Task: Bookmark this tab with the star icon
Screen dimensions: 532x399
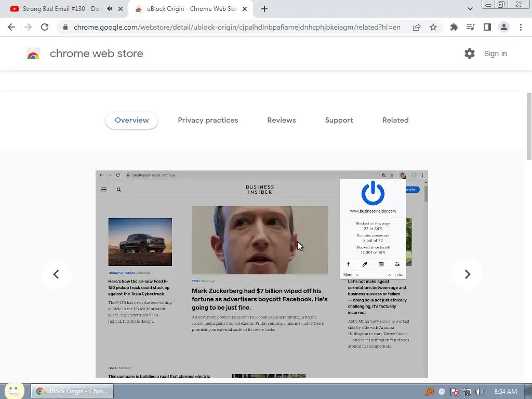Action: [433, 27]
